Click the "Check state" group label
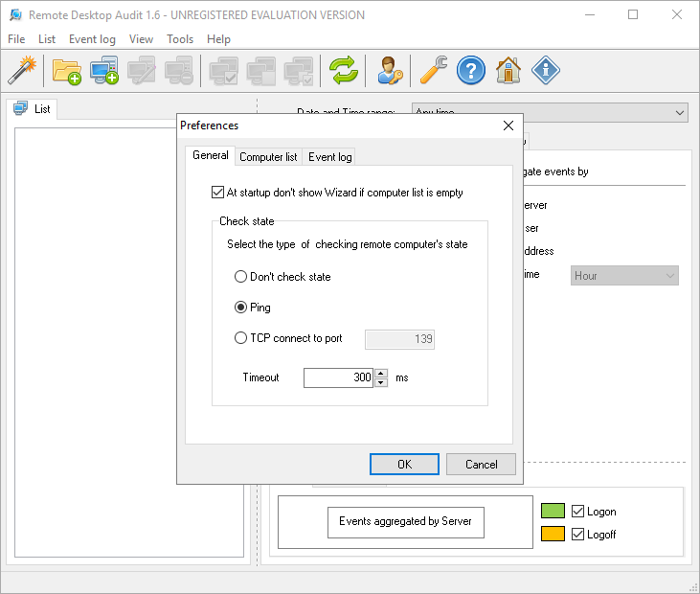700x594 pixels. [x=246, y=221]
